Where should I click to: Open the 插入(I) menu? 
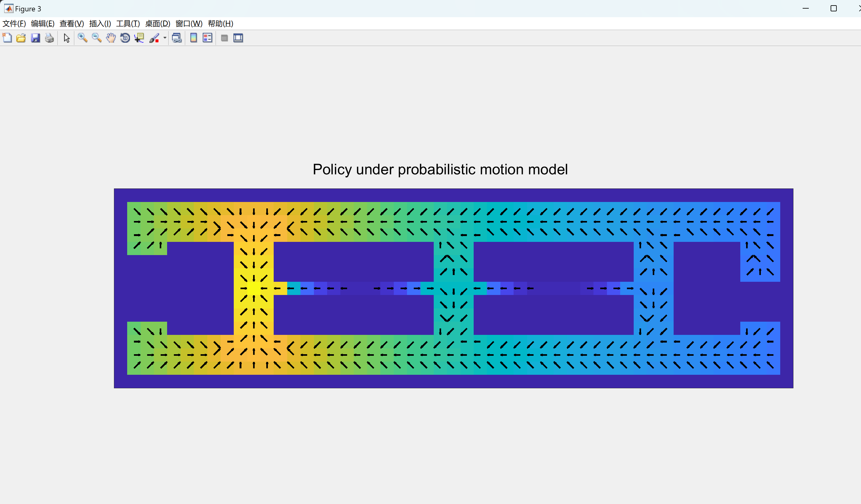[100, 24]
